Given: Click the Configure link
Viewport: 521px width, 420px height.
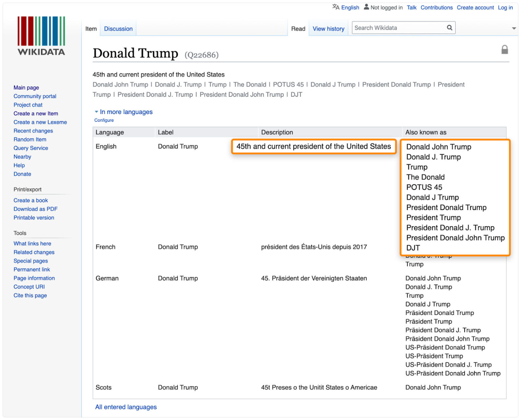Looking at the screenshot, I should pos(104,120).
